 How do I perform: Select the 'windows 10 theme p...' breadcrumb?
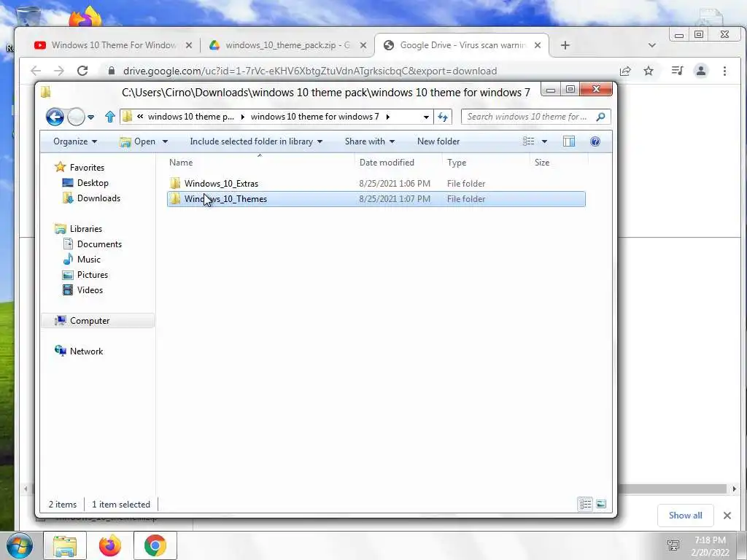(190, 117)
